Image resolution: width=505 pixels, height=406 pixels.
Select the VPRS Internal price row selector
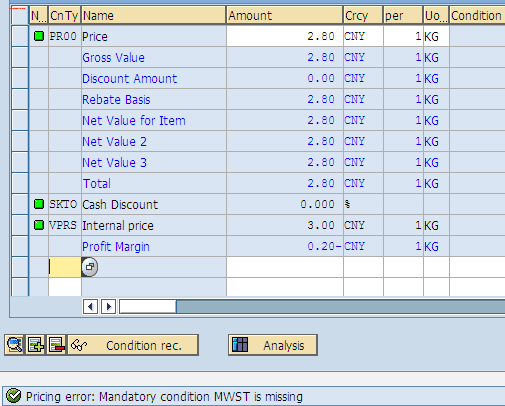point(20,225)
